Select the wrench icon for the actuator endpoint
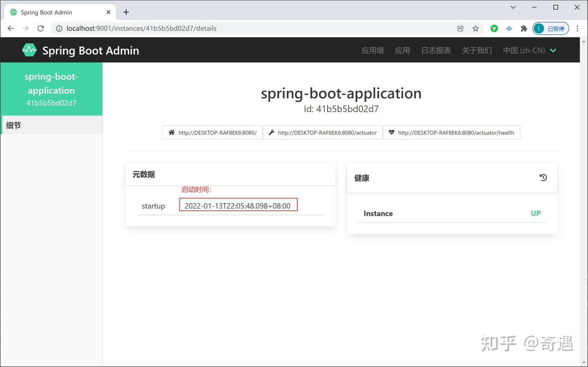This screenshot has width=588, height=367. [x=271, y=132]
